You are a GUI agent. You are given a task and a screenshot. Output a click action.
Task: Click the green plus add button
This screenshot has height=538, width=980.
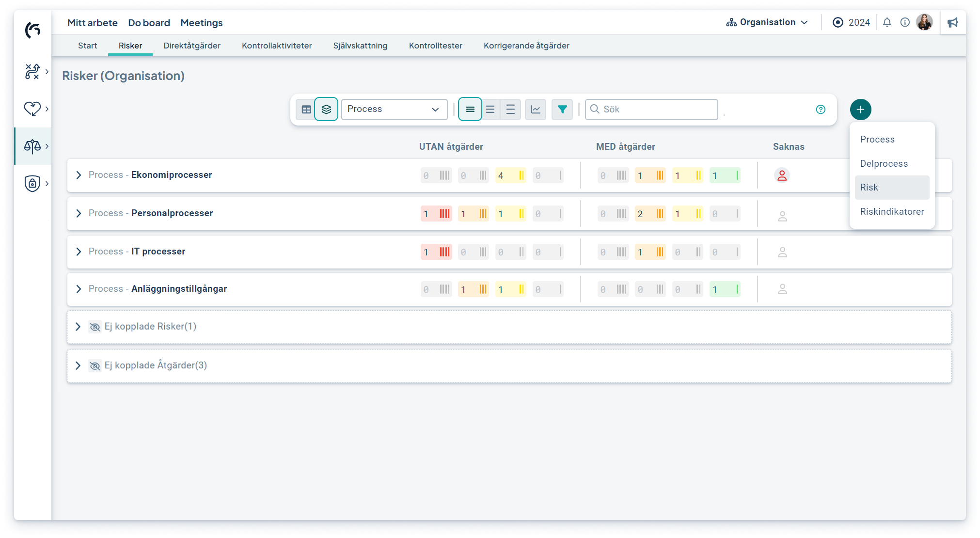[x=860, y=110]
